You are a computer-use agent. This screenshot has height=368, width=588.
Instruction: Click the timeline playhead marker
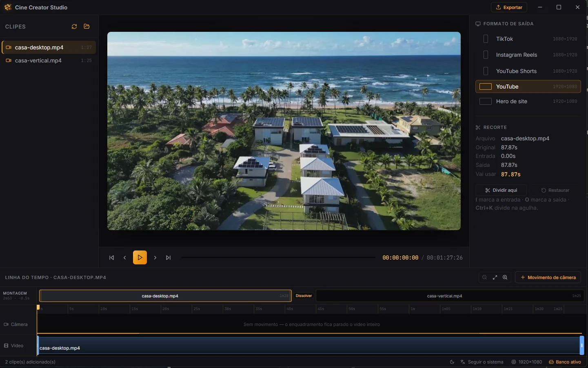pyautogui.click(x=38, y=307)
